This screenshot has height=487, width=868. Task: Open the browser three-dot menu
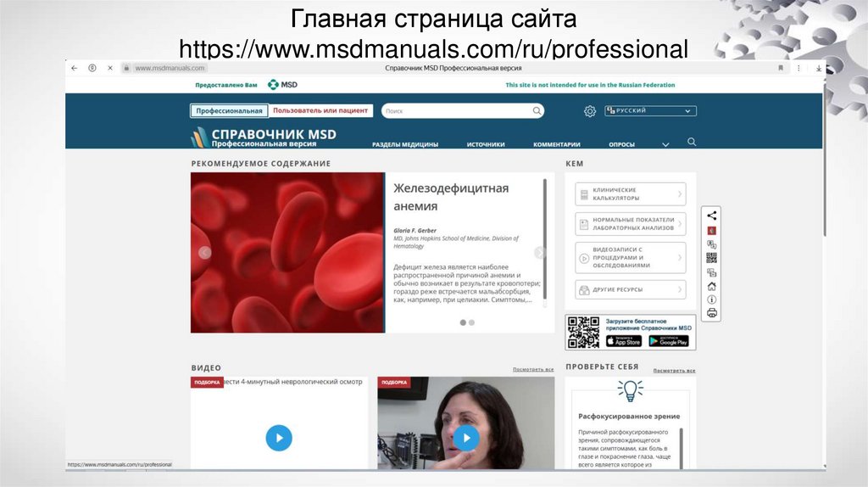click(x=798, y=68)
